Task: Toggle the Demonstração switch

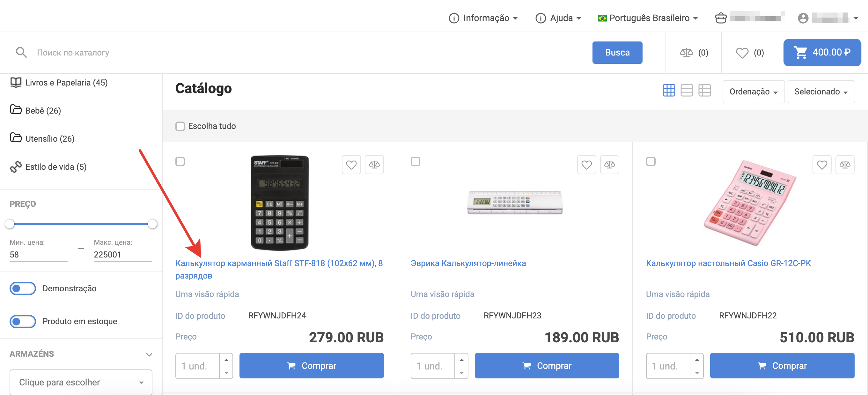Action: pos(23,288)
